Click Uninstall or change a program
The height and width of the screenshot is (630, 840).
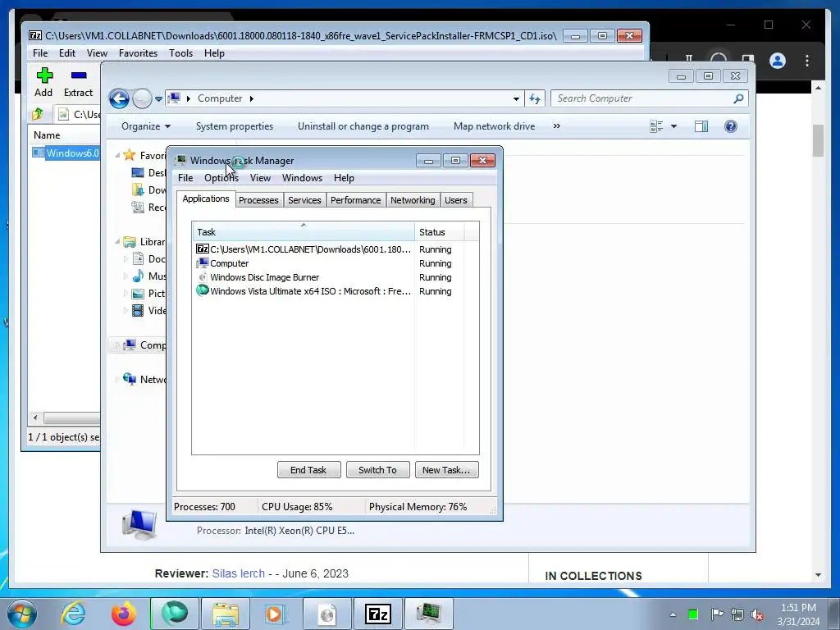[x=363, y=126]
